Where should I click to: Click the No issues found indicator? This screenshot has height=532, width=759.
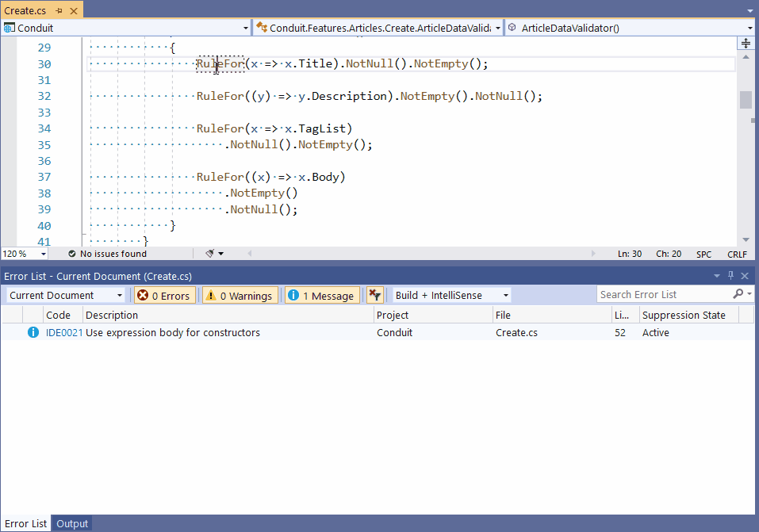pyautogui.click(x=107, y=254)
